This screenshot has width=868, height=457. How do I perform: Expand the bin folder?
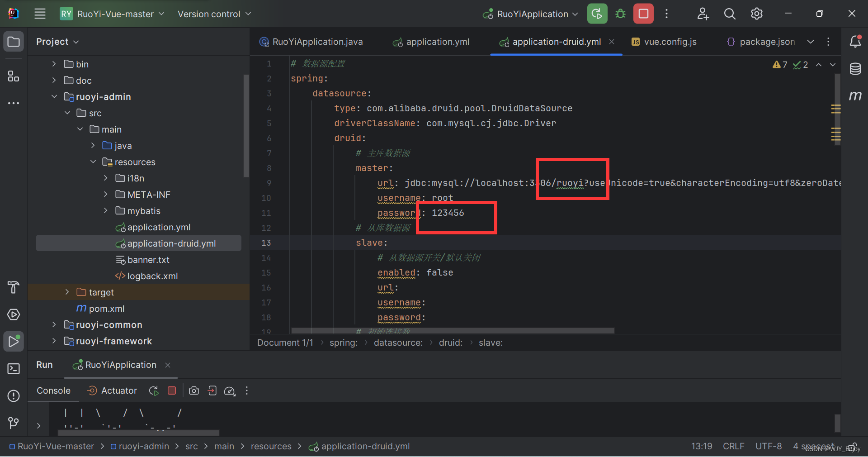[x=54, y=64]
